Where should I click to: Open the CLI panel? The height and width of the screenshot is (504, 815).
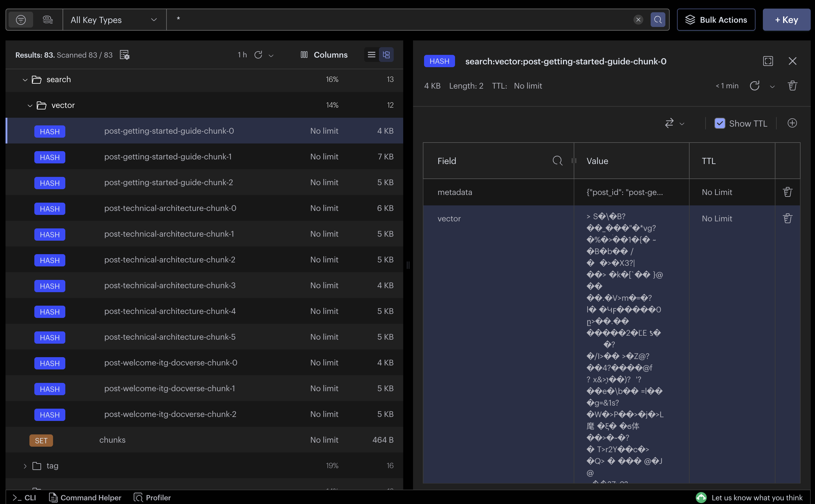(x=24, y=497)
